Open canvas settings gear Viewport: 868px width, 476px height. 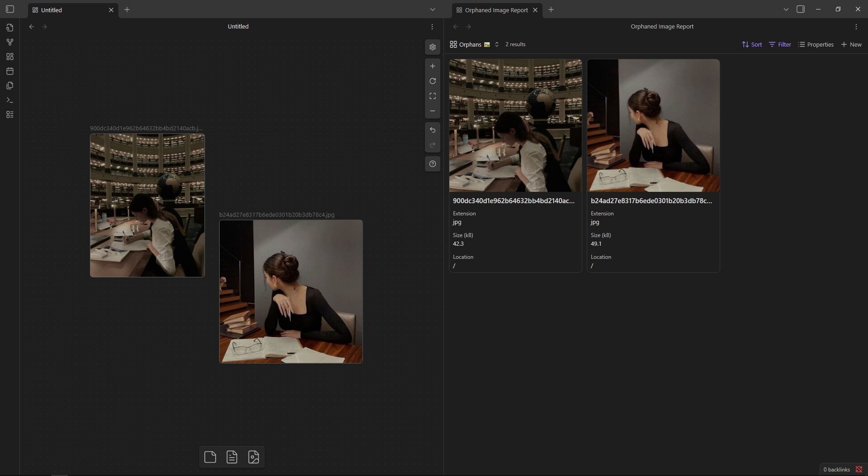click(x=433, y=47)
